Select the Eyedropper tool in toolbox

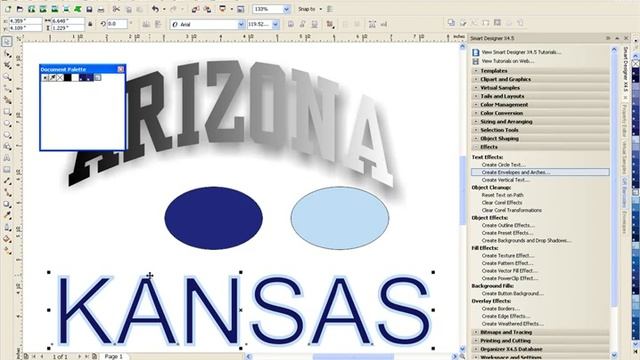(x=7, y=216)
